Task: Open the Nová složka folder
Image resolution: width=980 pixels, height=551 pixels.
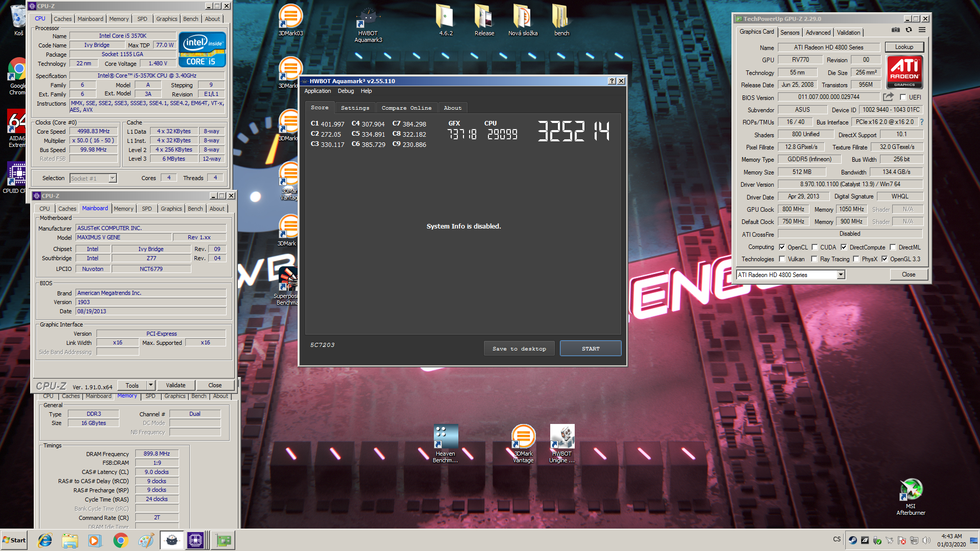Action: pos(523,20)
